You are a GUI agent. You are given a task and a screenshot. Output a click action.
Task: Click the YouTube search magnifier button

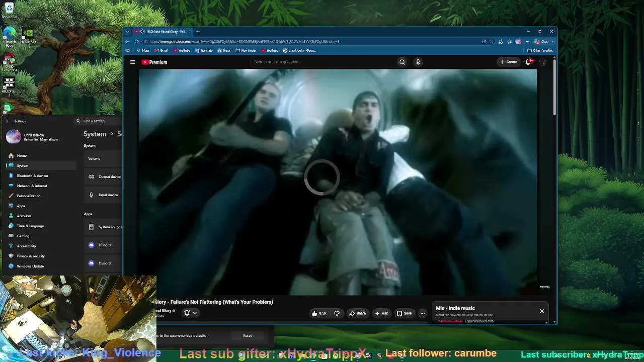click(x=402, y=62)
